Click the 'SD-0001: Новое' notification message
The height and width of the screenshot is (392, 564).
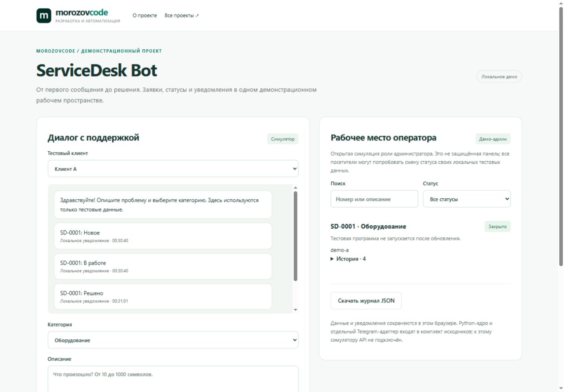click(x=163, y=236)
